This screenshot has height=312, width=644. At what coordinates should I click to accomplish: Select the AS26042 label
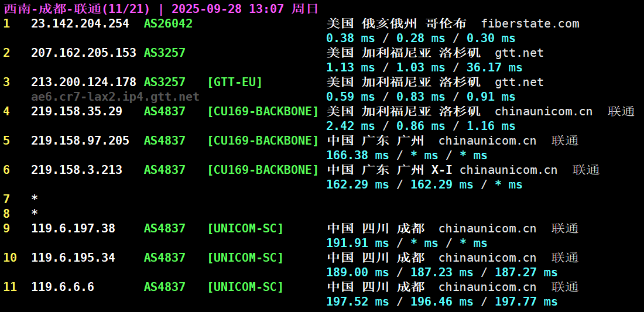168,24
